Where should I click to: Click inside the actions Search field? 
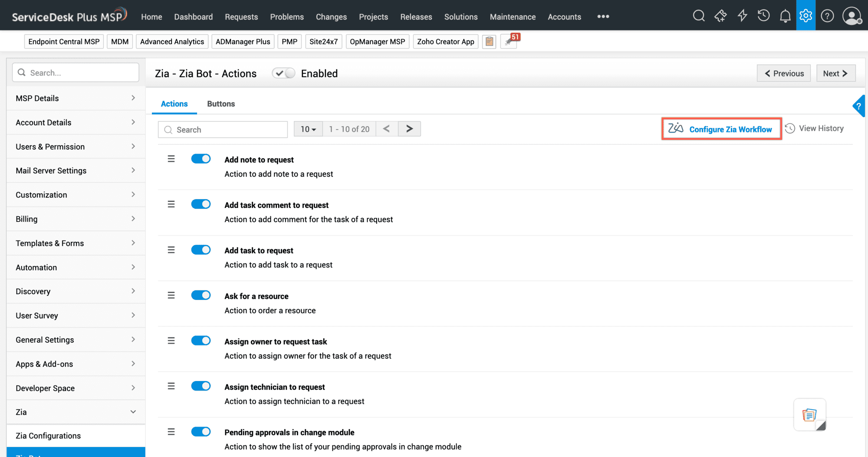point(223,129)
